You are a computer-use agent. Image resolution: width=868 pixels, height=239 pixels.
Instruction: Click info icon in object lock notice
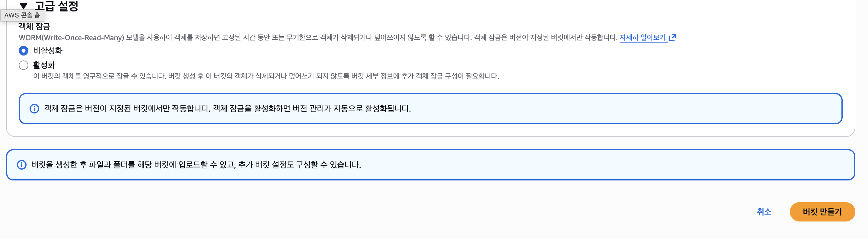click(34, 109)
